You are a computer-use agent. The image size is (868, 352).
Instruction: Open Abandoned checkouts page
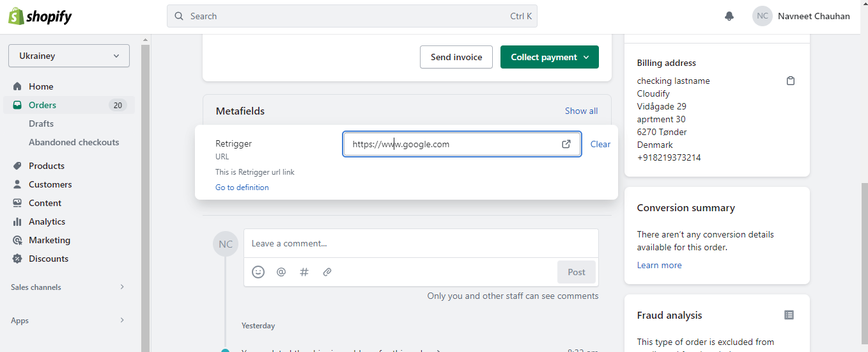point(74,142)
